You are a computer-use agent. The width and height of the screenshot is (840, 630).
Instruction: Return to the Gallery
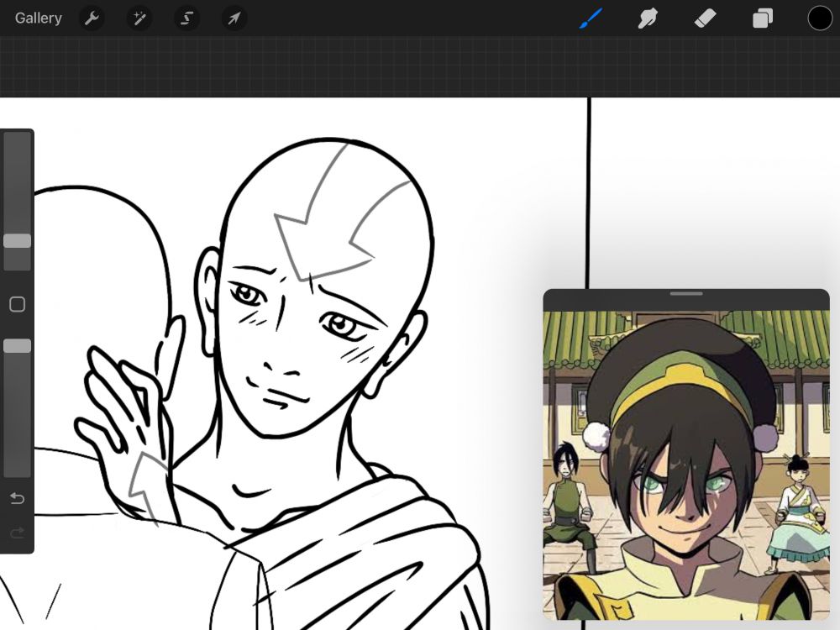[38, 18]
